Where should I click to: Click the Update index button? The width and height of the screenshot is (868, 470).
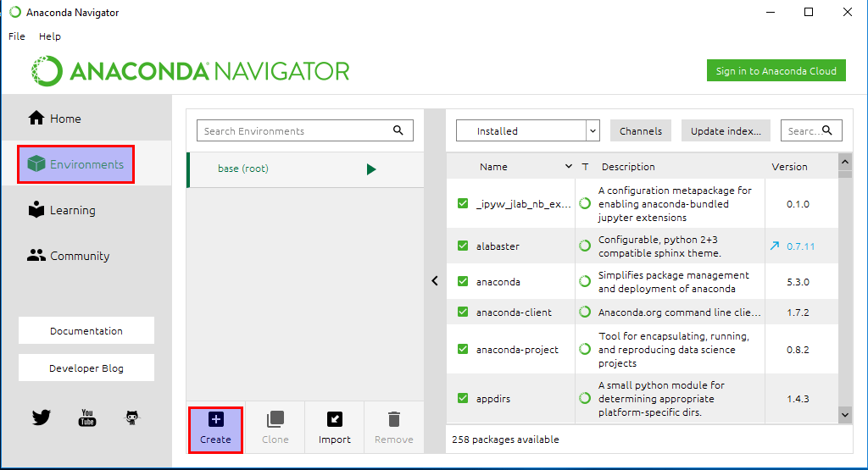click(x=726, y=131)
